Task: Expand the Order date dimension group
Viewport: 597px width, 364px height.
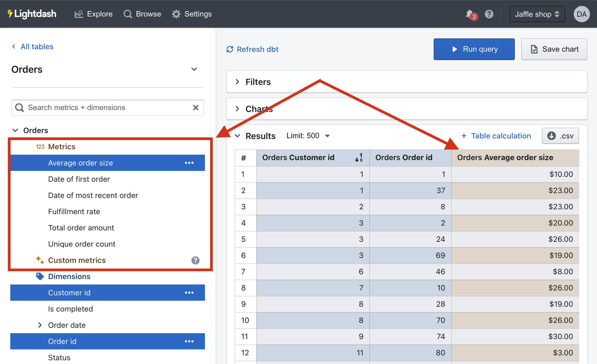Action: click(x=40, y=325)
